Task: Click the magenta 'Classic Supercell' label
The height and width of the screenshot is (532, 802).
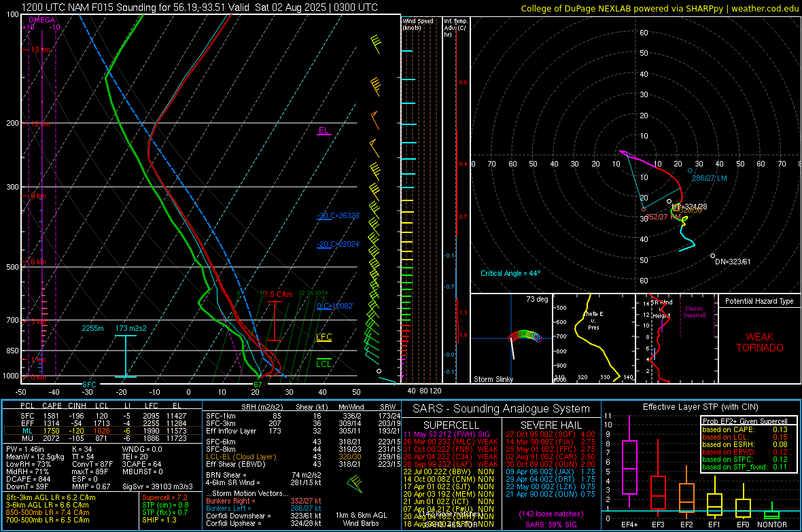Action: click(694, 312)
